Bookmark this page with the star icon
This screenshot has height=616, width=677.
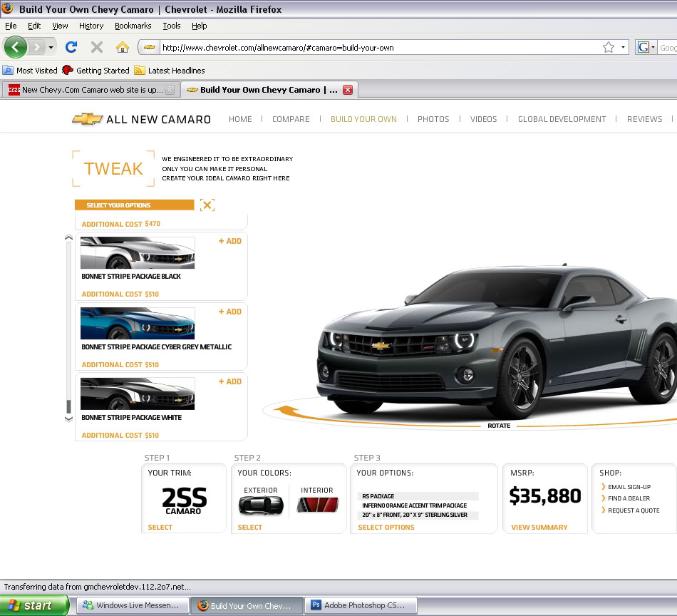609,47
